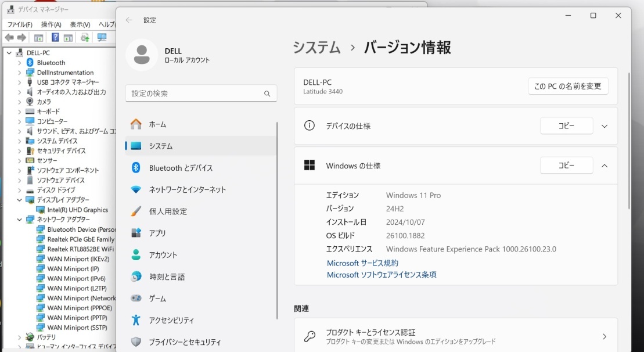
Task: Select Bluetooth icon in device tree
Action: [x=30, y=62]
